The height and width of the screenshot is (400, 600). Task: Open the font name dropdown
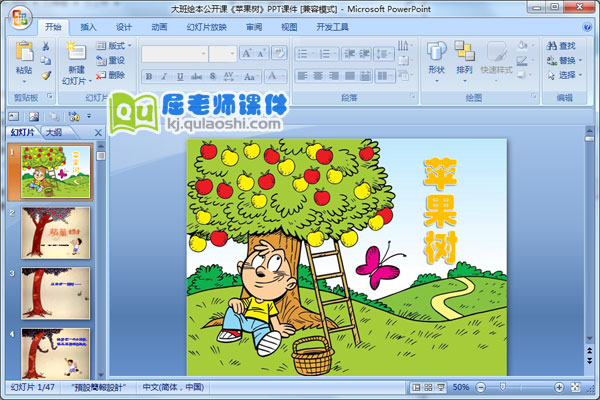tap(204, 54)
